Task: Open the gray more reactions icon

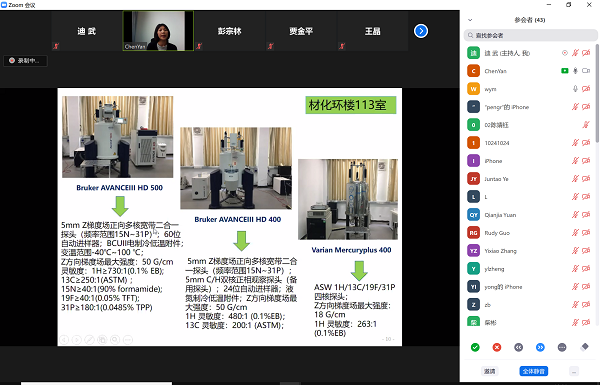Action: click(x=562, y=347)
